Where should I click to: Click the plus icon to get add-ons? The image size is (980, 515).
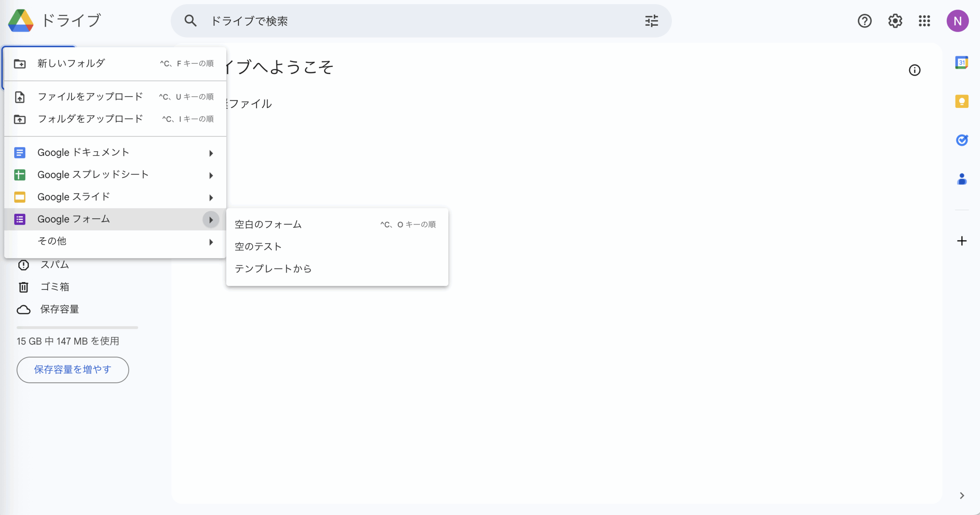click(x=962, y=241)
